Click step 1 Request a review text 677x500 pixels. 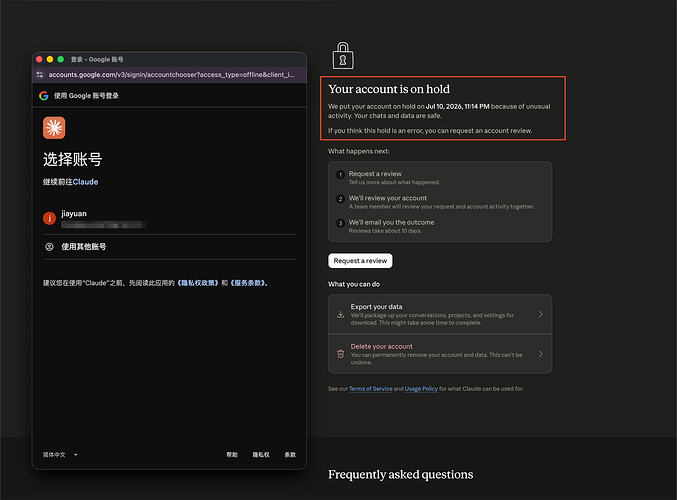click(375, 174)
